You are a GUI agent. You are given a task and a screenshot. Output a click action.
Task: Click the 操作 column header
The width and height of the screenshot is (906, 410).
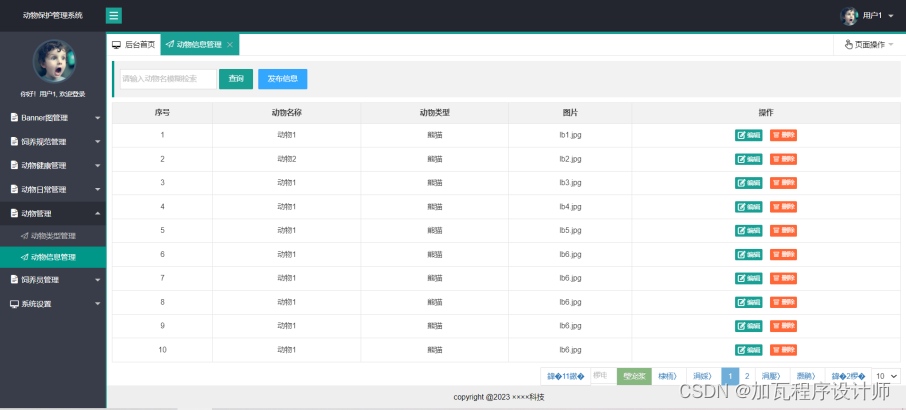[766, 113]
